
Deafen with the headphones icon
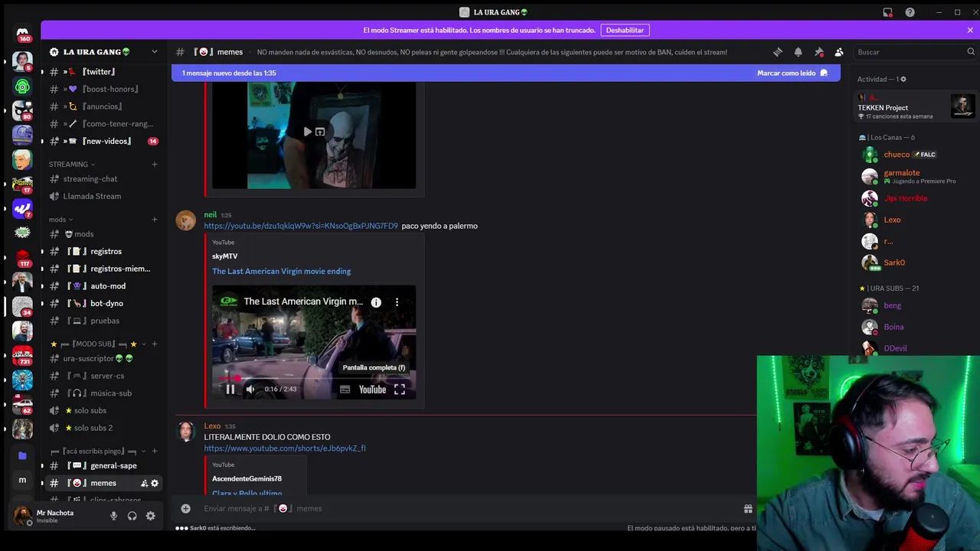[132, 516]
